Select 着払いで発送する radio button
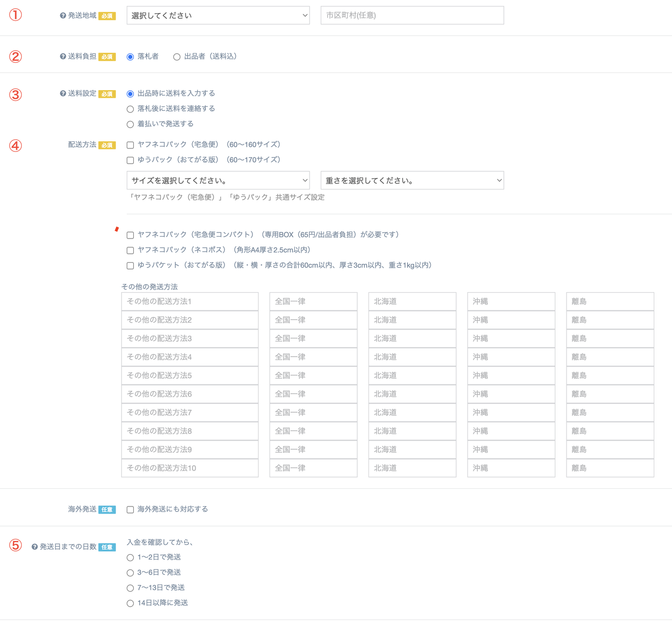The width and height of the screenshot is (672, 629). [130, 124]
